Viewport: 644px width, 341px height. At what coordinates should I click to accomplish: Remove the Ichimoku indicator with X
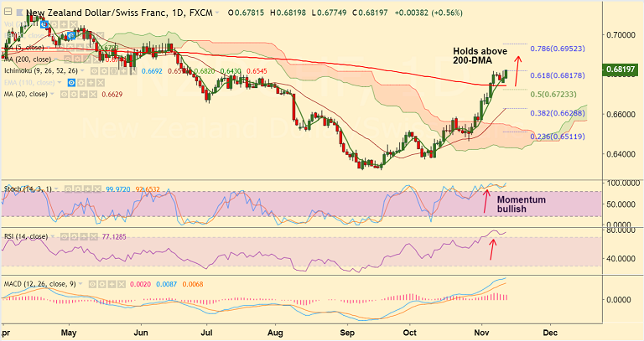(x=133, y=71)
